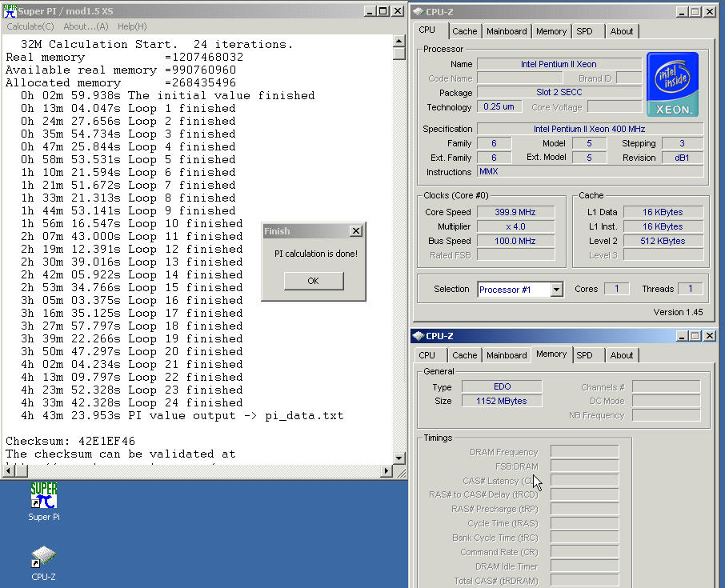Click the 'Checksum: 42E1EF46' line
Viewport: 725px width, 588px height.
(70, 441)
